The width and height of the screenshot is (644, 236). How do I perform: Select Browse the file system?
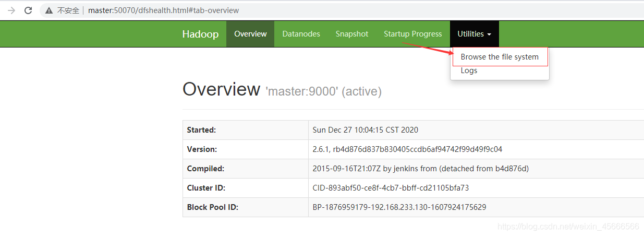tap(500, 57)
